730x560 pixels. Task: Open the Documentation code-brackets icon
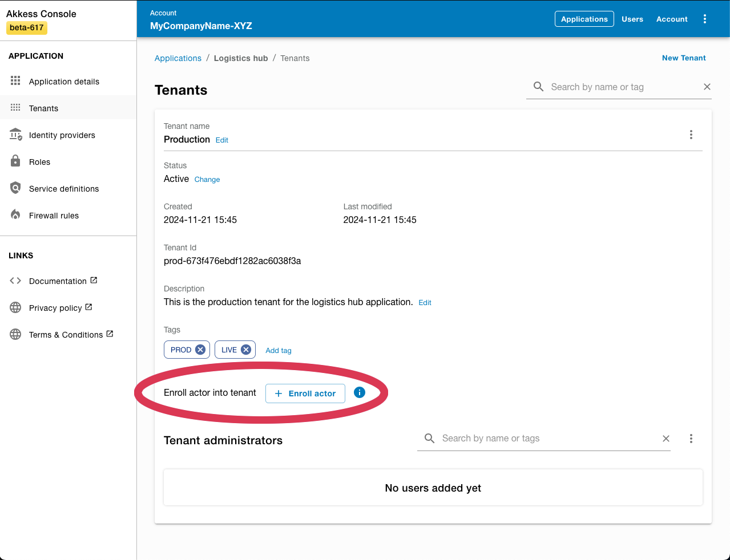click(15, 281)
